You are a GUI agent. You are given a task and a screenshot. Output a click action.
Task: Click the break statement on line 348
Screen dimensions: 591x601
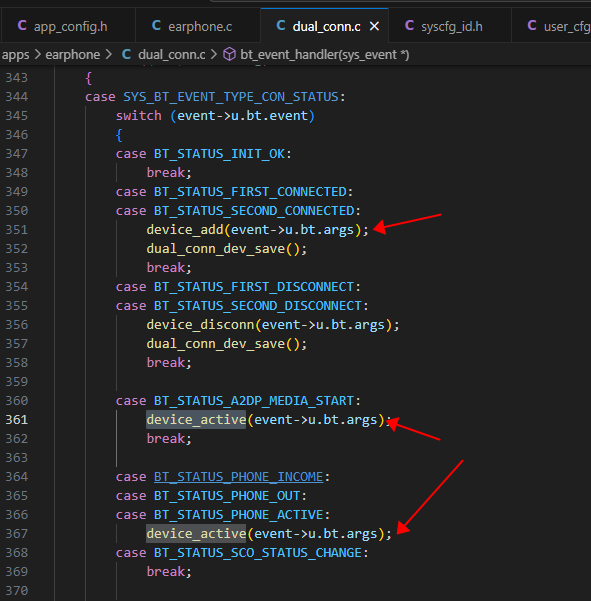(x=169, y=172)
